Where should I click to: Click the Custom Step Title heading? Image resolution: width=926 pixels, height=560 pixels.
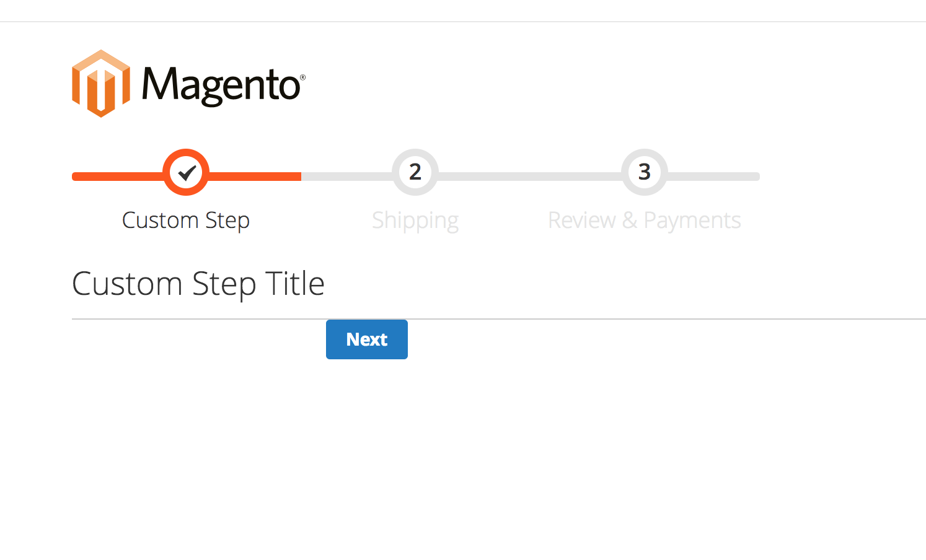pyautogui.click(x=198, y=284)
